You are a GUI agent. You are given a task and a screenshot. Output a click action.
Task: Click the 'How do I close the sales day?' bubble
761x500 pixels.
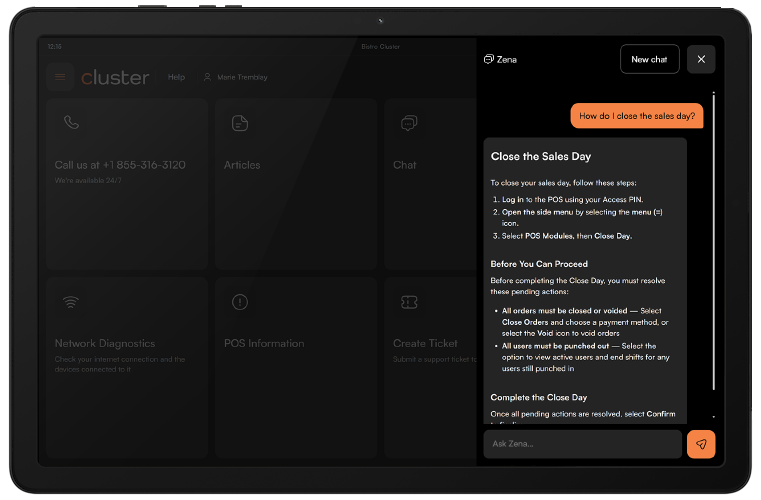point(637,116)
